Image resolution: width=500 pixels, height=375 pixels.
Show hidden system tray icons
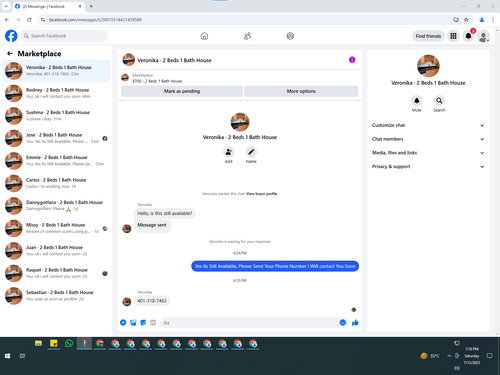(449, 356)
